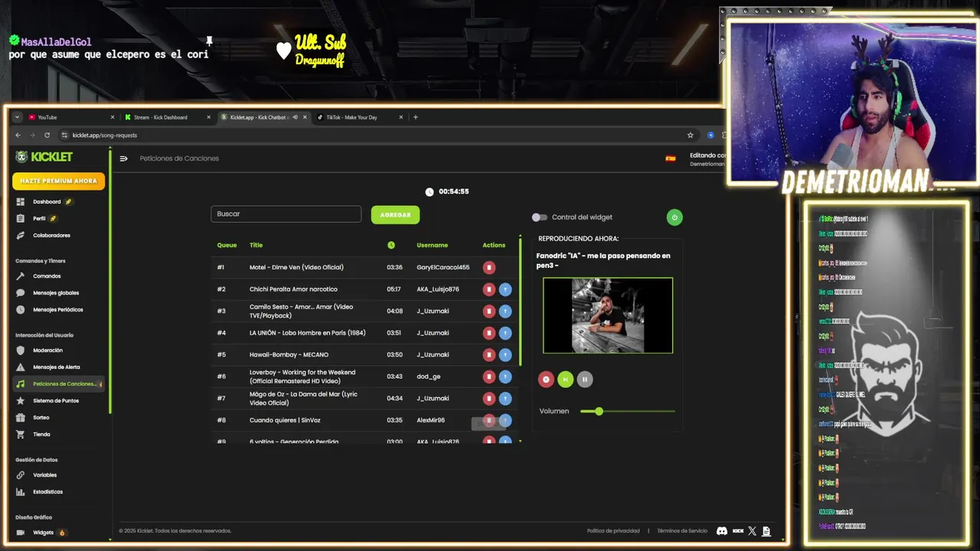Skip to next song with green button
This screenshot has width=980, height=551.
click(565, 380)
